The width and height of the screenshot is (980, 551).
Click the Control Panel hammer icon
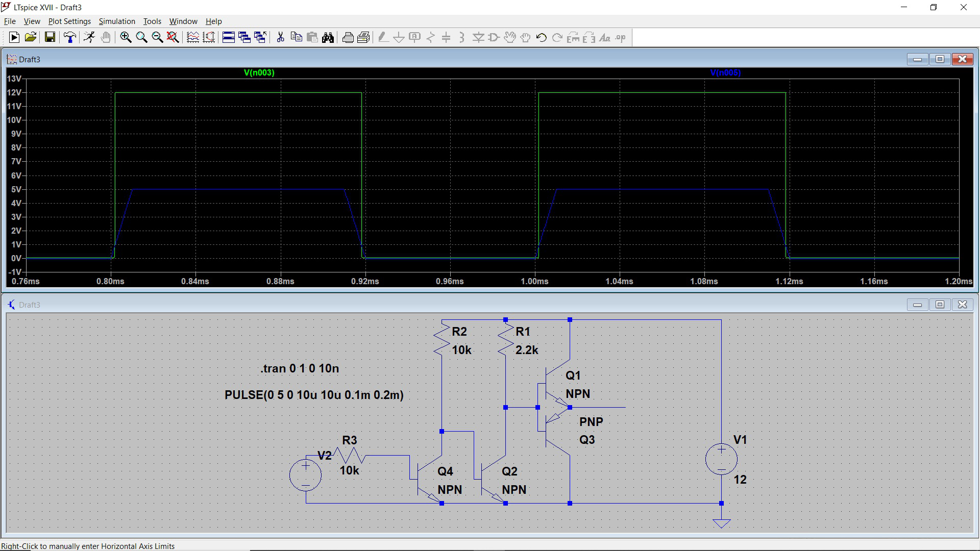click(x=70, y=37)
